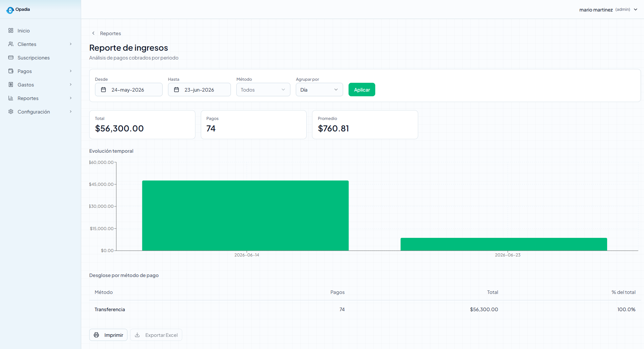Click the Pagos card value 74
644x349 pixels.
pos(211,128)
